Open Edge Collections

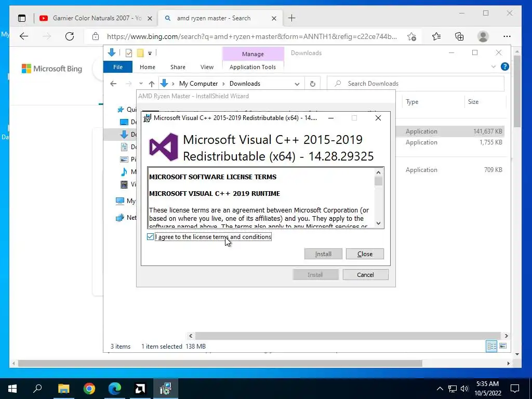pyautogui.click(x=459, y=36)
